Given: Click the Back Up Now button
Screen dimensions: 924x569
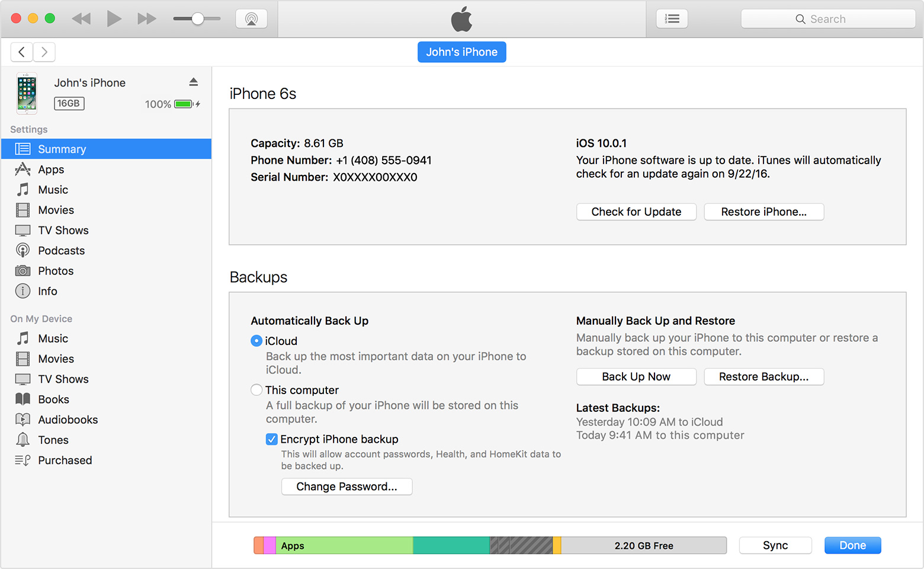Looking at the screenshot, I should pos(636,376).
